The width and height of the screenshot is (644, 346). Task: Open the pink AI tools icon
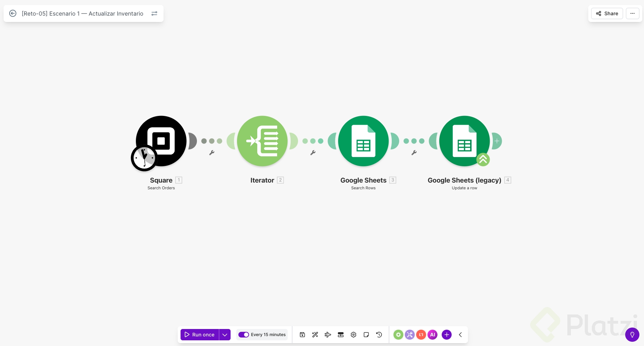(433, 335)
